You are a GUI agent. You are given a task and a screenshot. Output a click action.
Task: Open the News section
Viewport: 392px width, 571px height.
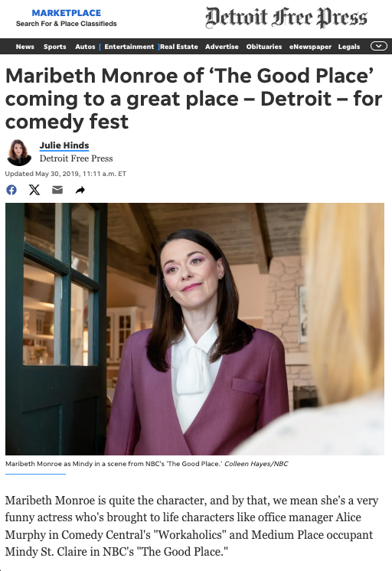[x=24, y=47]
